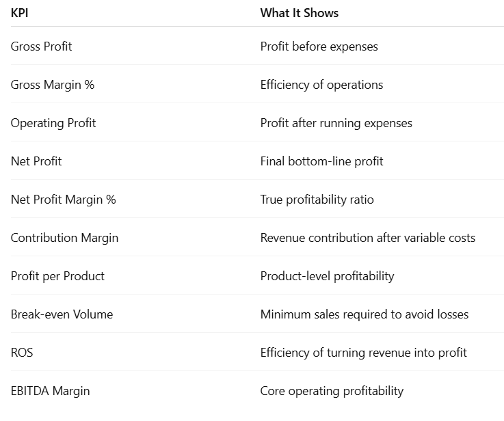
Task: Select the Product-level profitability text
Action: click(327, 276)
